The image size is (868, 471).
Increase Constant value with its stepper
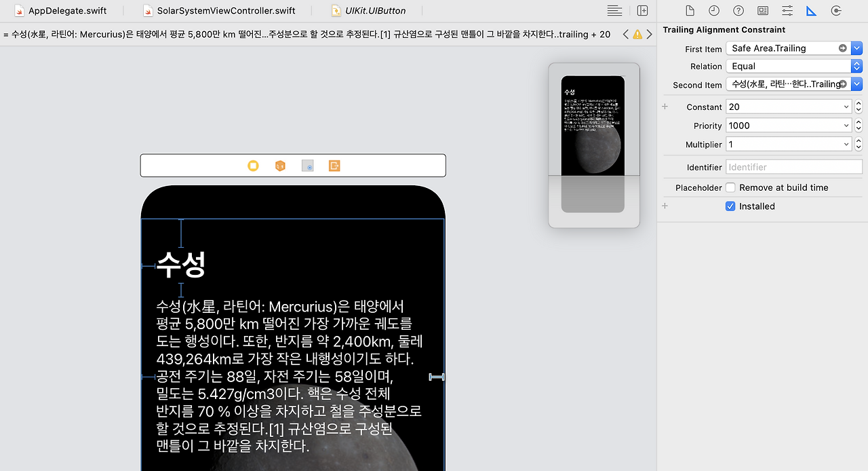pyautogui.click(x=859, y=103)
